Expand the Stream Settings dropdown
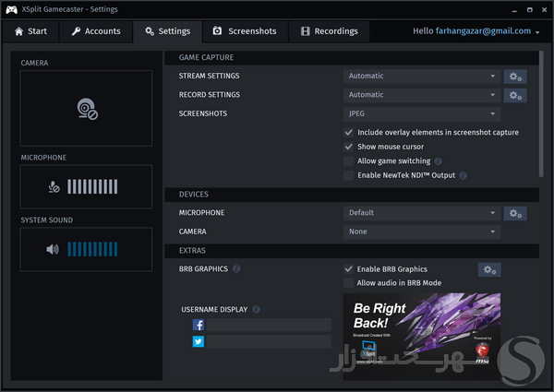554x392 pixels. 421,77
